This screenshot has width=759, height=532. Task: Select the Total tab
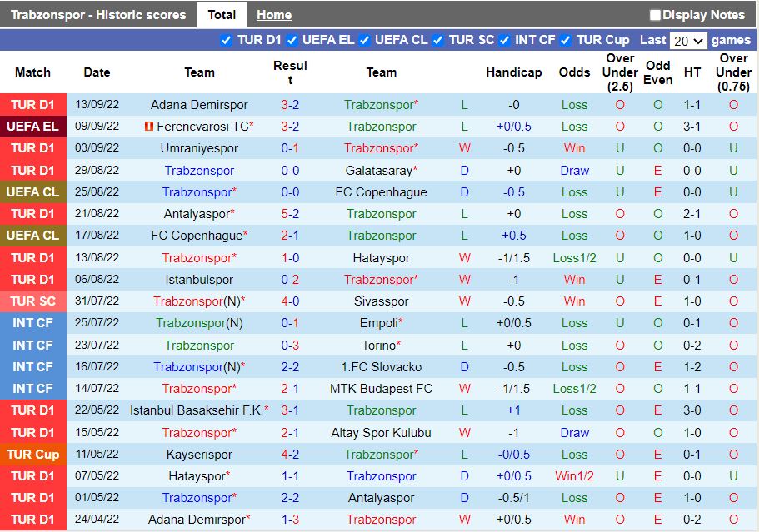tap(221, 14)
